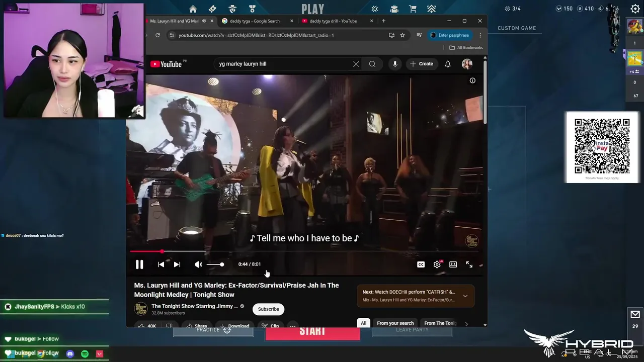Open YouTube notifications bell
The width and height of the screenshot is (644, 362).
pos(448,64)
